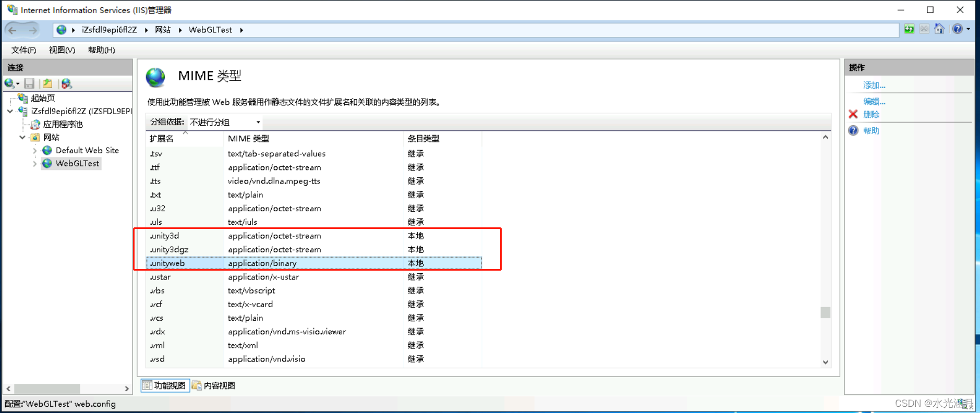Expand the WebGLTest tree node
Image resolution: width=980 pixels, height=413 pixels.
(35, 164)
